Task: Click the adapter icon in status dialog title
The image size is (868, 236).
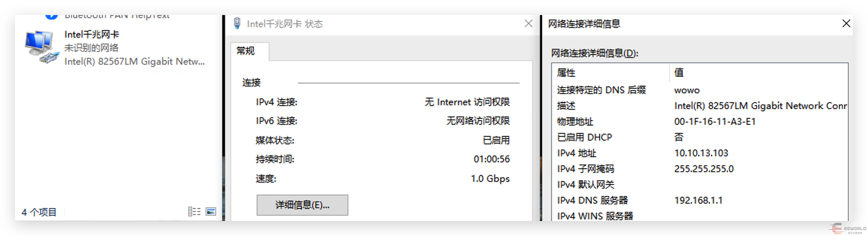Action: coord(237,23)
